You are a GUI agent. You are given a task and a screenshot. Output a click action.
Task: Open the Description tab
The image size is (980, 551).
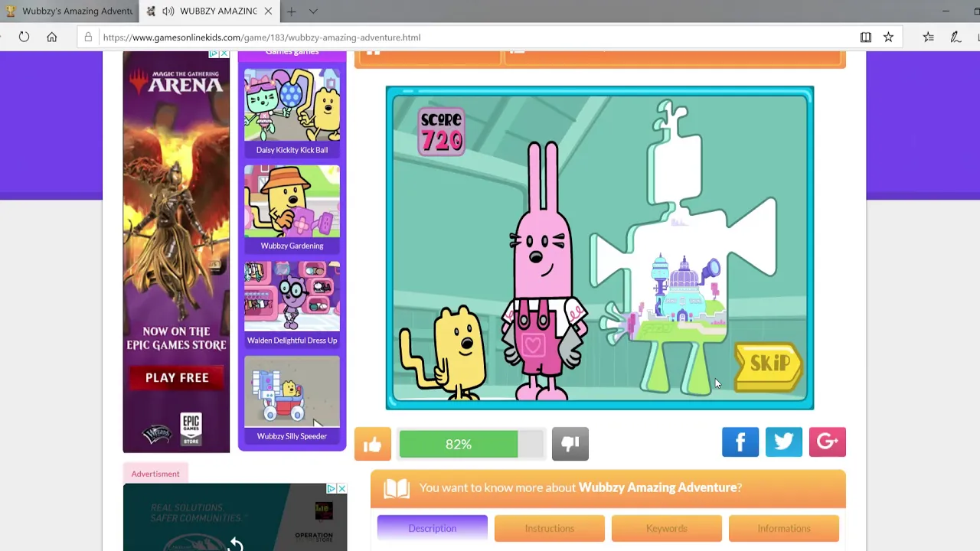pos(433,528)
